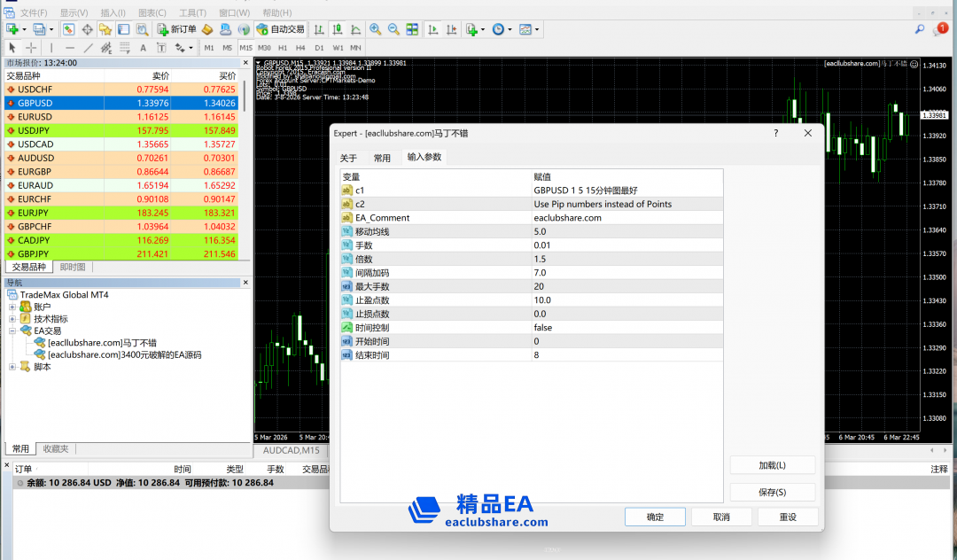The image size is (957, 560).
Task: Click the 确定 button
Action: click(655, 517)
